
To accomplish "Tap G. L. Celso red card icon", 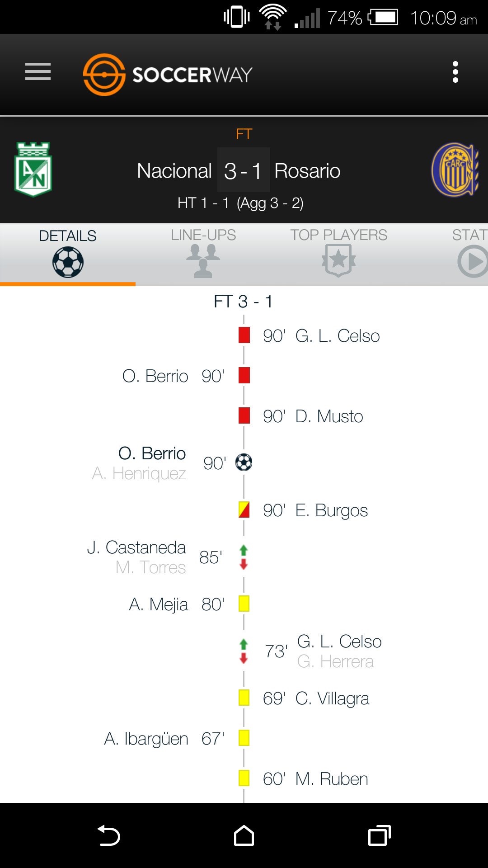I will click(244, 335).
